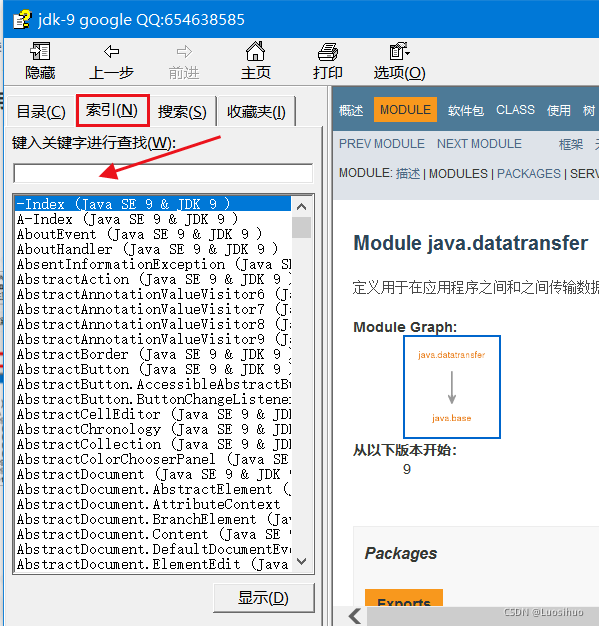599x626 pixels.
Task: Select the 'AbstractAction' index entry
Action: point(153,279)
